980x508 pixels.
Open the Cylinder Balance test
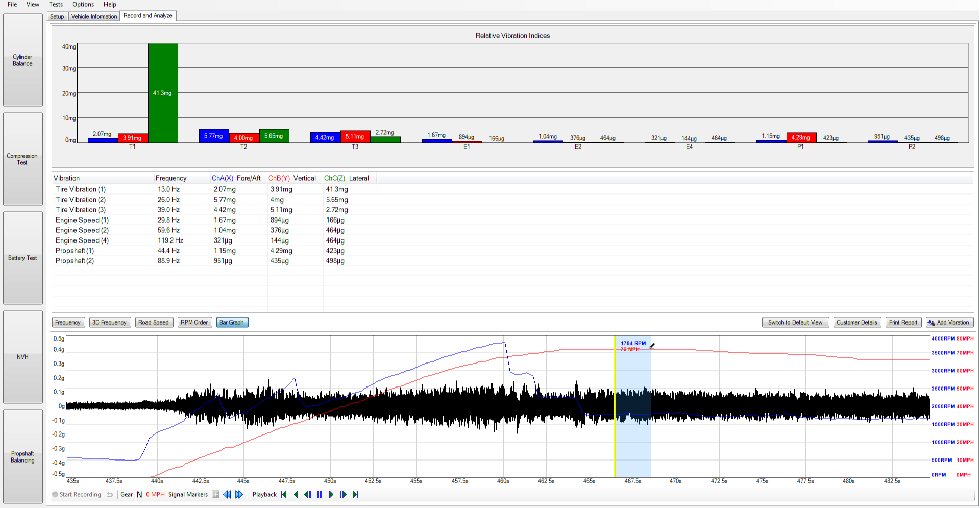[x=23, y=60]
